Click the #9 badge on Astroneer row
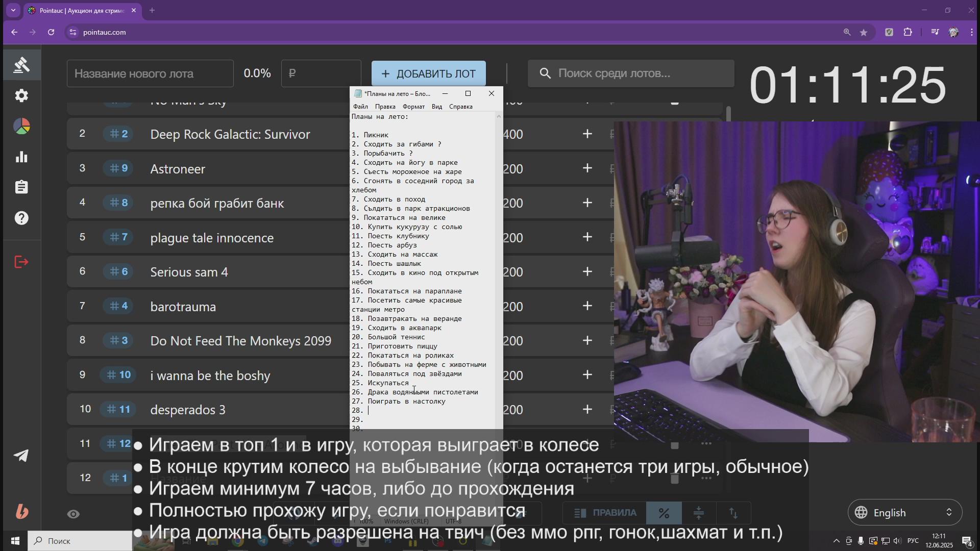Screen dimensions: 980x551 [x=118, y=168]
